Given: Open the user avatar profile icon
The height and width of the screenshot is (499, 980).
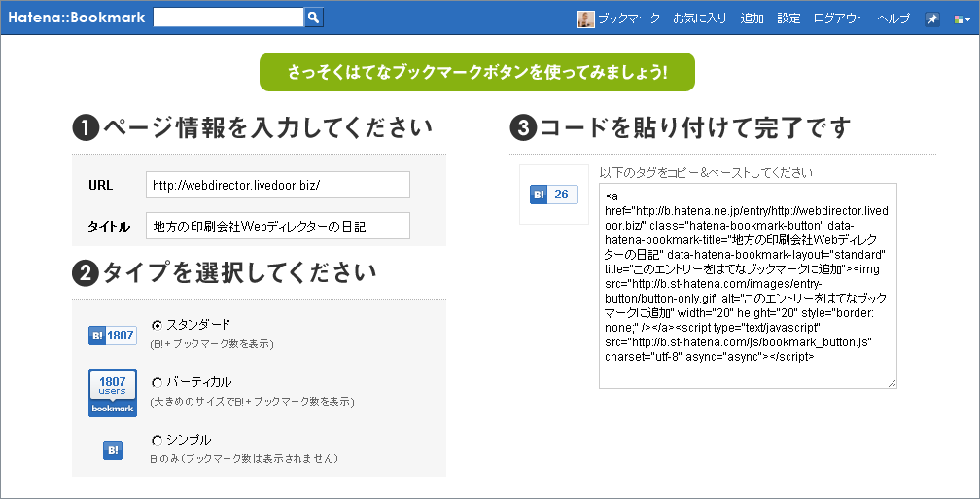Looking at the screenshot, I should [585, 18].
